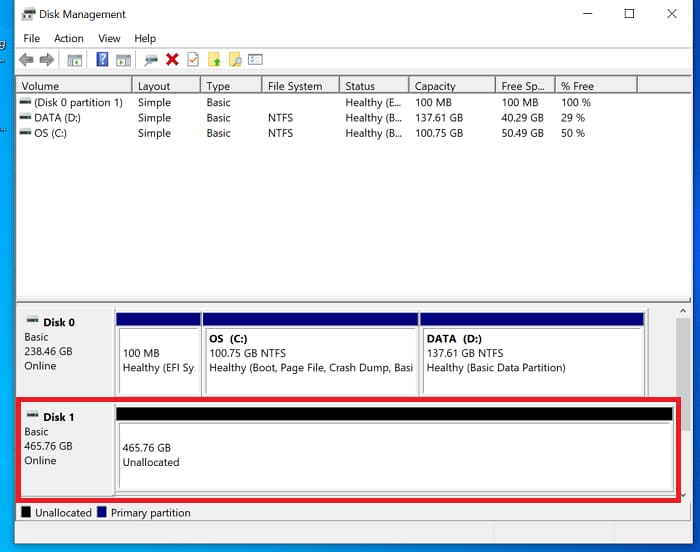
Task: Select the 465.76 GB Unallocated space on Disk 1
Action: (394, 455)
